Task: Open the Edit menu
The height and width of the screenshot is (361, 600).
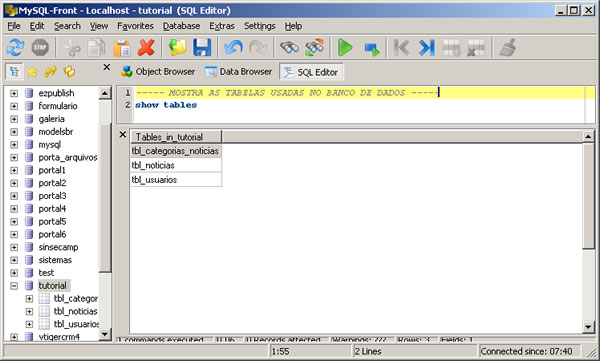Action: (37, 26)
